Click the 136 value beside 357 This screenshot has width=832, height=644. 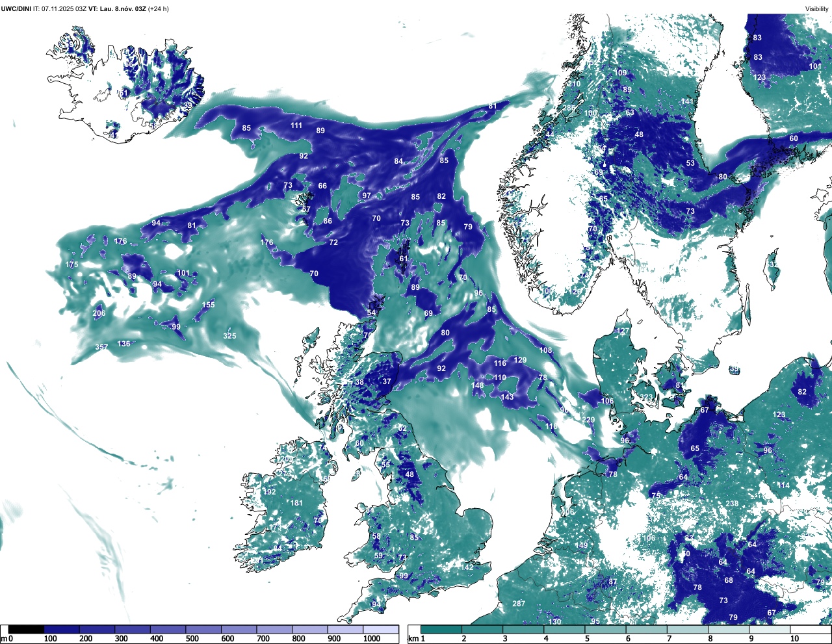(123, 344)
